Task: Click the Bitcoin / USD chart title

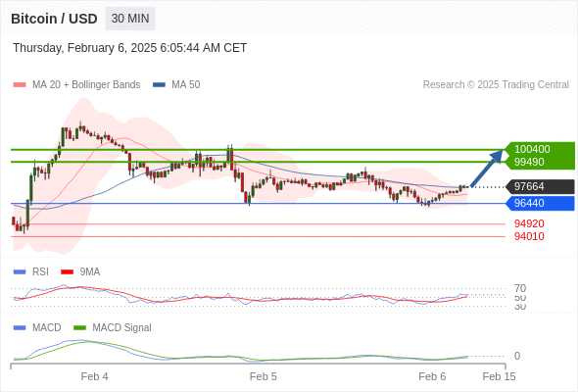Action: pyautogui.click(x=54, y=19)
